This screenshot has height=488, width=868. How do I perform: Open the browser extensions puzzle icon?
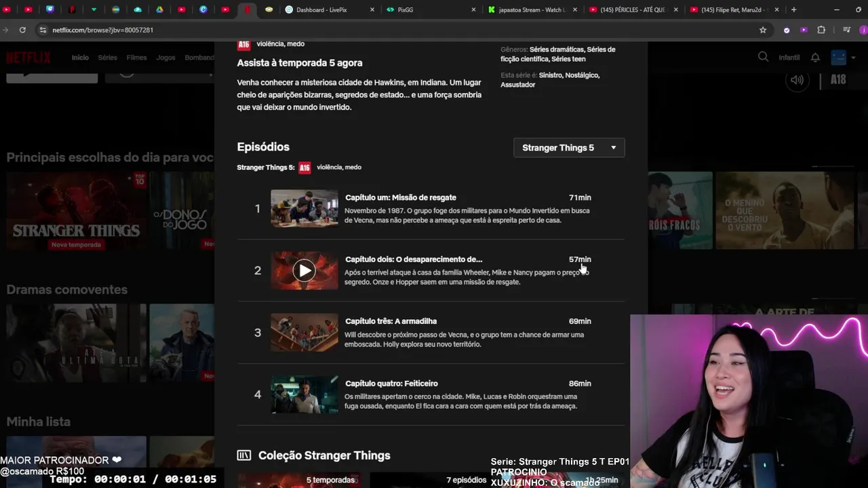click(x=821, y=30)
